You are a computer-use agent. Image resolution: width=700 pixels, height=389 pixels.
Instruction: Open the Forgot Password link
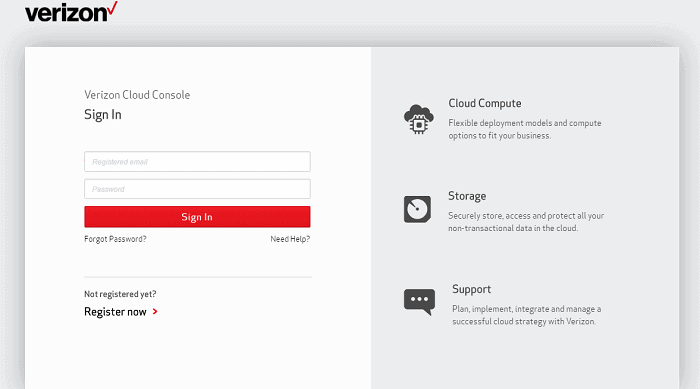pyautogui.click(x=115, y=239)
